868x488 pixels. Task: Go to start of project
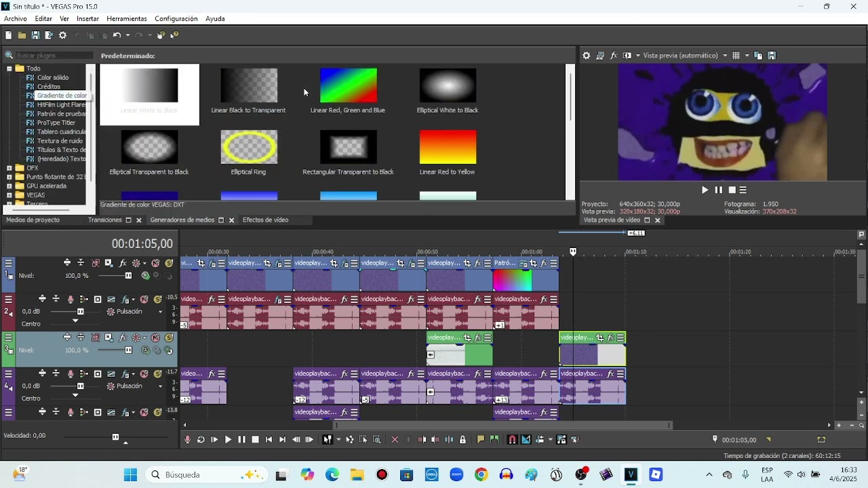click(269, 440)
